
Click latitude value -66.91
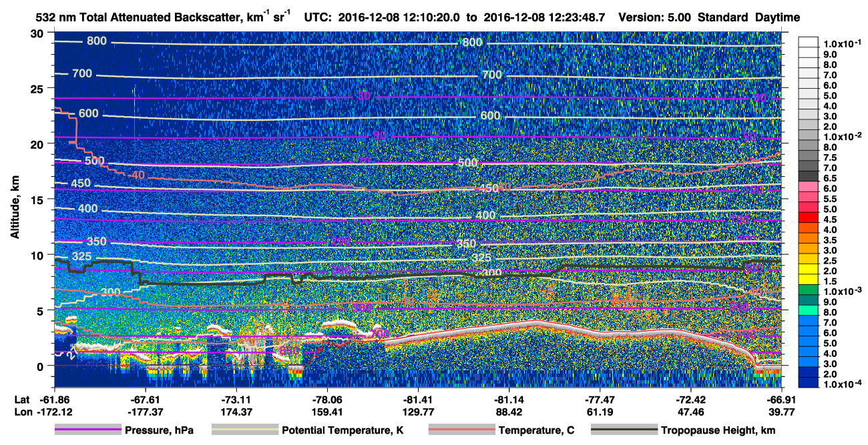pos(780,400)
